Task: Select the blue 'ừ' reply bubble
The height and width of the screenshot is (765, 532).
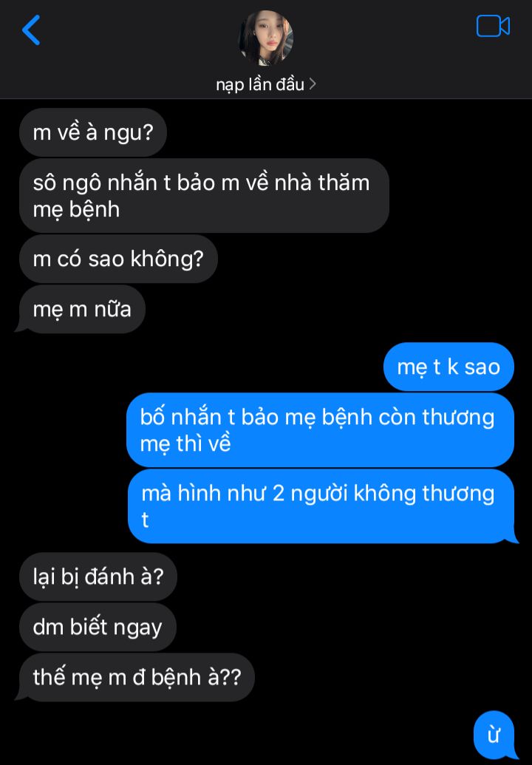Action: pyautogui.click(x=494, y=735)
